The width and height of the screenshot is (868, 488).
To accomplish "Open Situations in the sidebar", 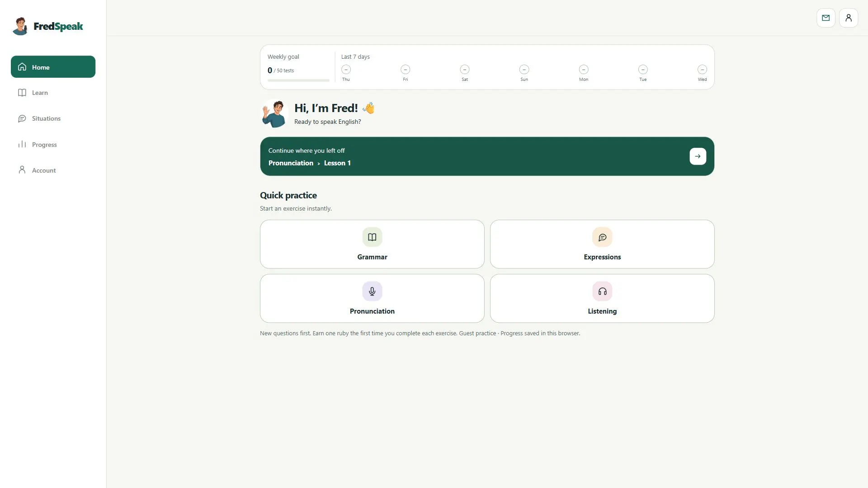I will coord(53,118).
